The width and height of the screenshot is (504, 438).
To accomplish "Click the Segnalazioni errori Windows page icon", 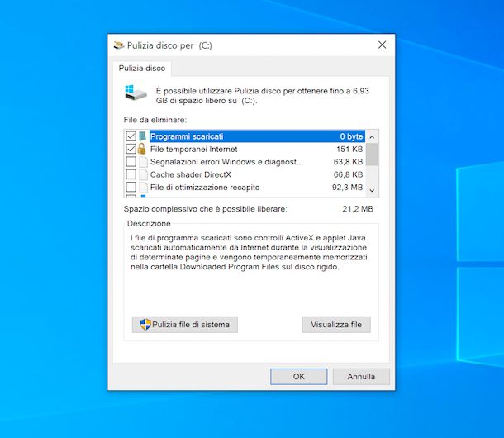I will (x=143, y=162).
